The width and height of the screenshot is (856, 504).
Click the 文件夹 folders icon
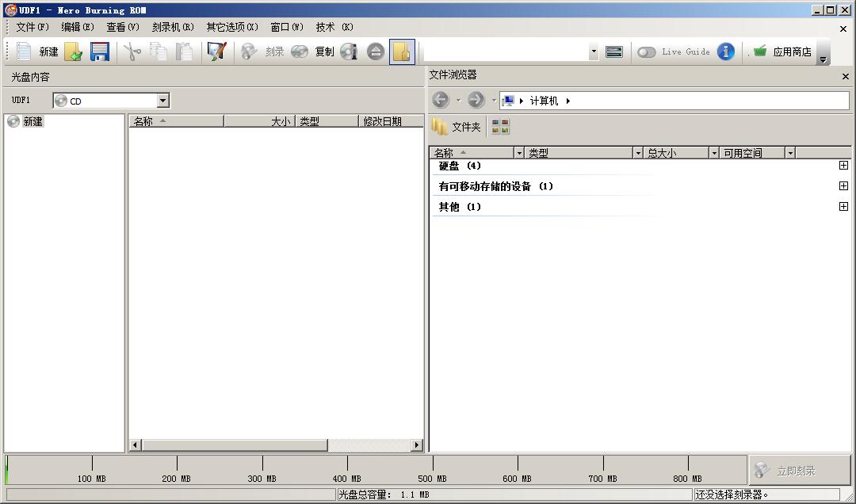tap(439, 127)
